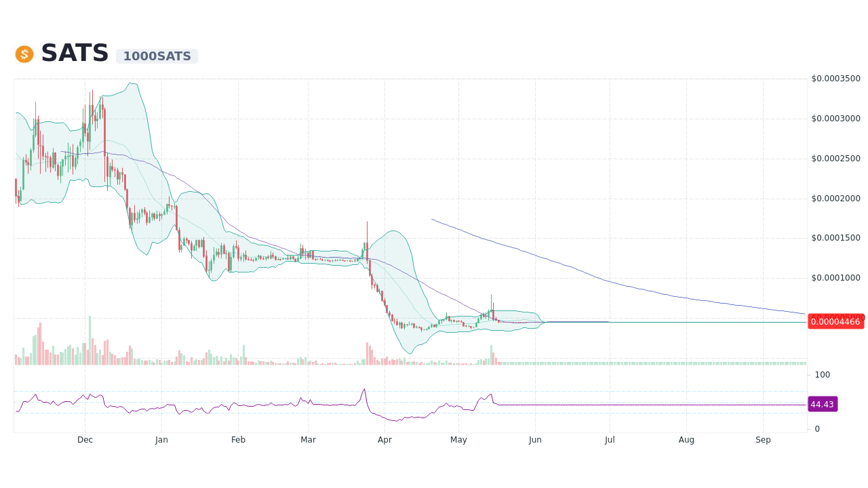Click the green shaded band region near June
The height and width of the screenshot is (488, 868).
529,319
